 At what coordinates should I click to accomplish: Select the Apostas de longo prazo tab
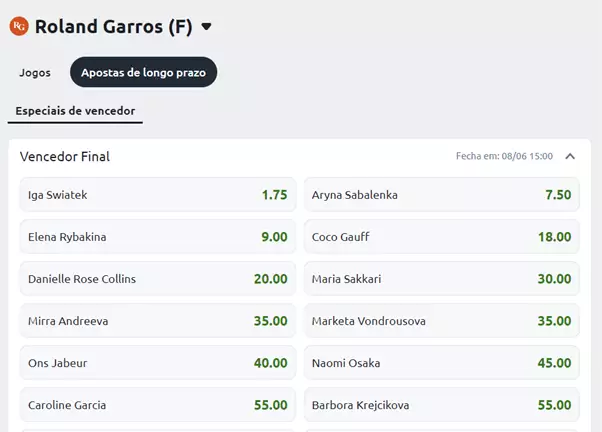point(144,72)
